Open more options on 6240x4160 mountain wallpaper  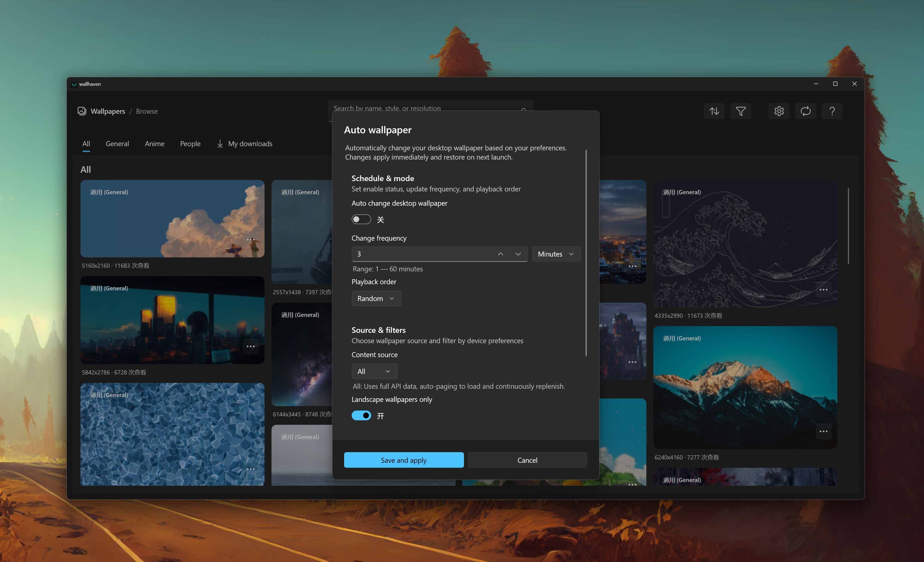coord(823,431)
